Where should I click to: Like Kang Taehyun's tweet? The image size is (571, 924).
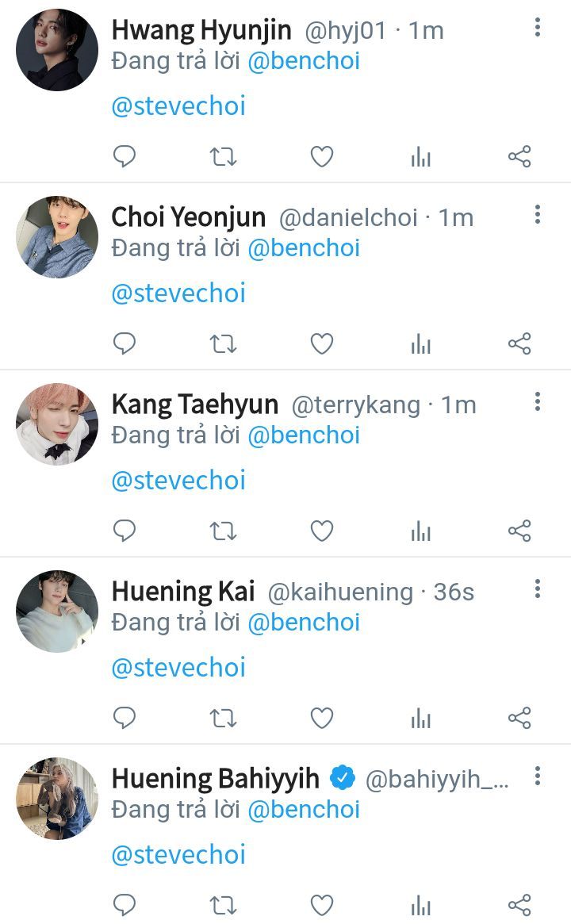click(321, 531)
